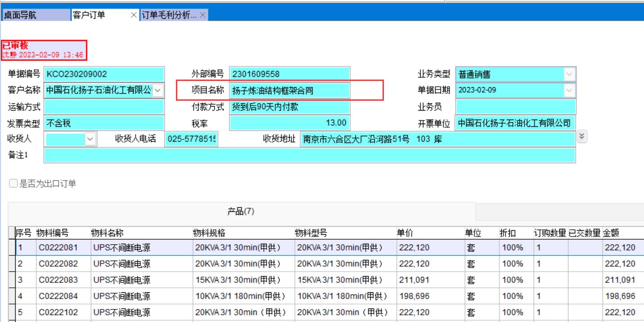The width and height of the screenshot is (644, 322).
Task: Focus the 运输方式 field
Action: tap(104, 107)
